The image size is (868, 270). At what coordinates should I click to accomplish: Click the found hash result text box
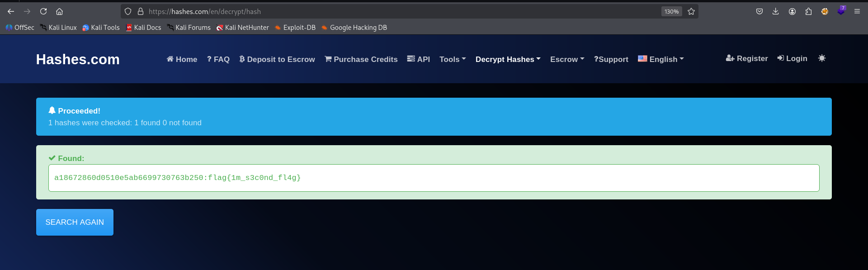coord(434,178)
